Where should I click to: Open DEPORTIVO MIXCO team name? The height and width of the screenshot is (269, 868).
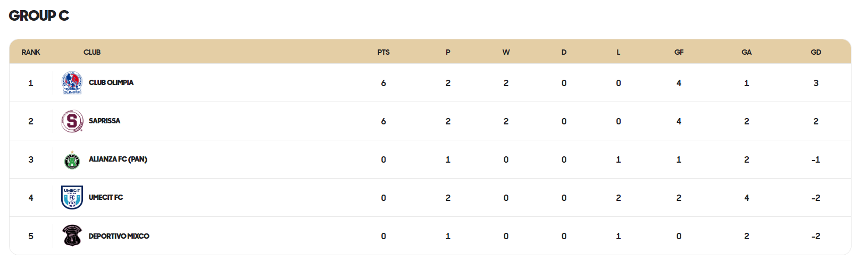[x=119, y=236]
